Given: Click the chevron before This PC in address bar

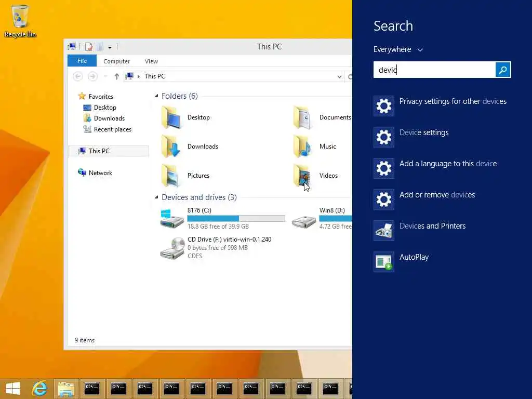Looking at the screenshot, I should pyautogui.click(x=138, y=76).
